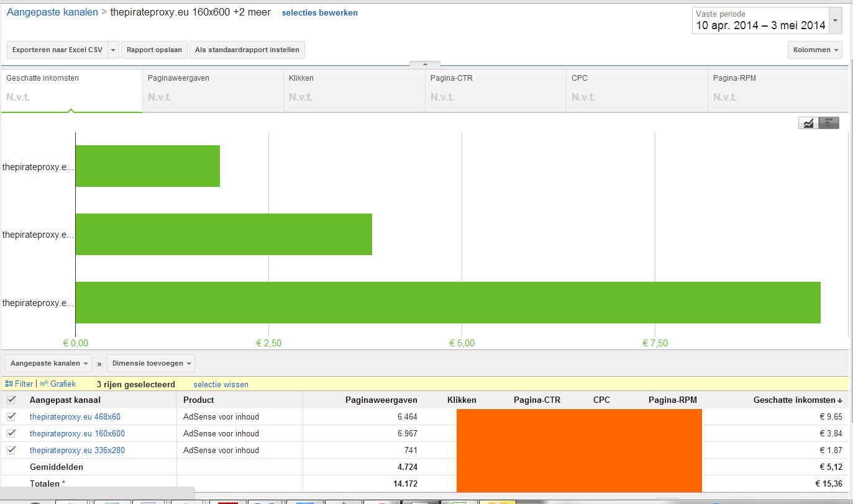Collapse the header panel arrow handle

coord(425,64)
